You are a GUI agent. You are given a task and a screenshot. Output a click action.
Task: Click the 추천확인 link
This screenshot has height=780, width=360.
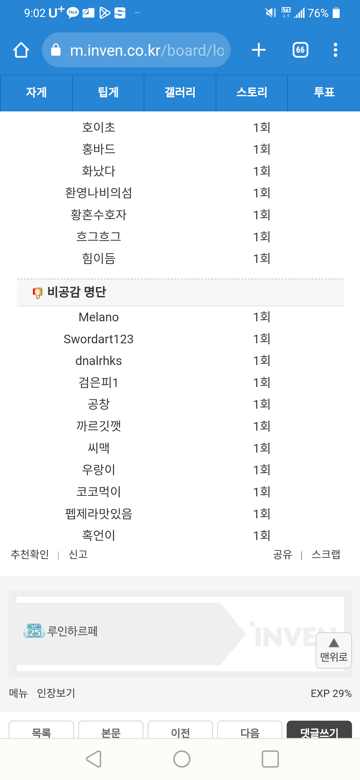click(x=30, y=555)
